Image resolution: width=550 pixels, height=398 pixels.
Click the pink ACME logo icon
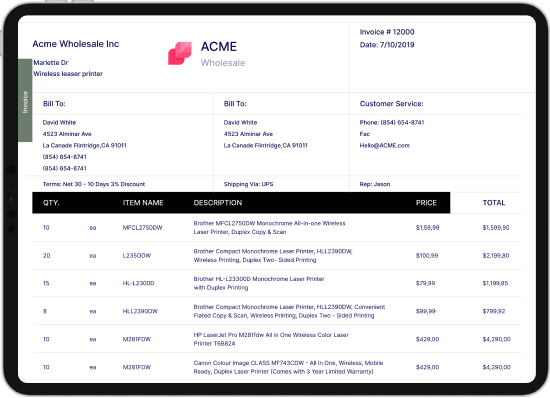tap(180, 53)
